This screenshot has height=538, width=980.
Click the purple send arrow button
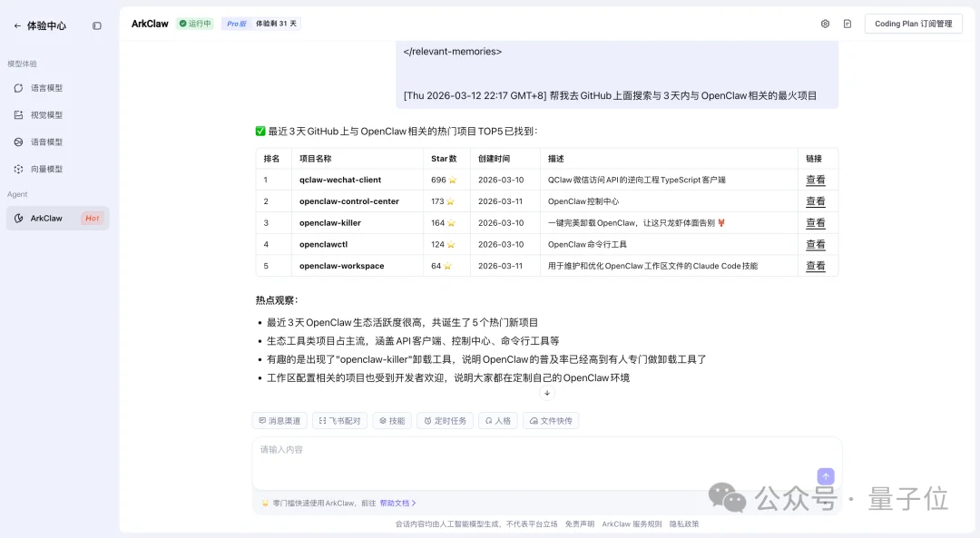click(825, 475)
